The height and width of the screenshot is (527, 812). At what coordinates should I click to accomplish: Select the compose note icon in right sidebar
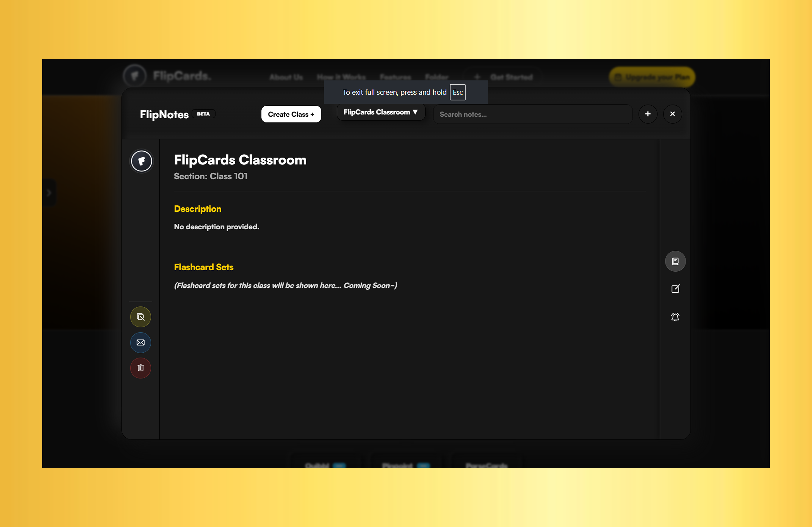[x=676, y=289]
